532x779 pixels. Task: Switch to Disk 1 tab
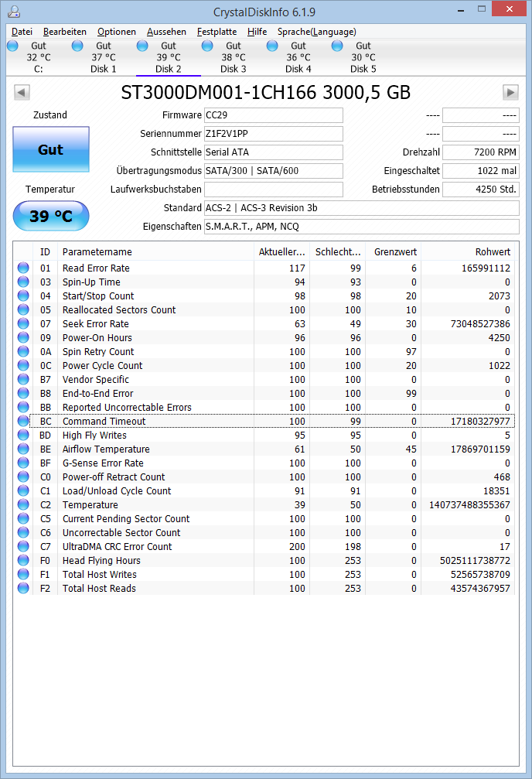click(x=104, y=57)
